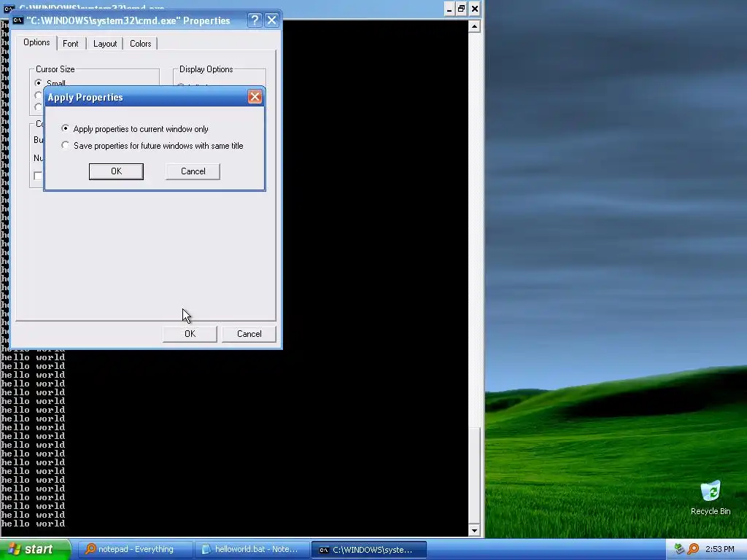Click cmd icon in Properties title bar
Viewport: 747px width, 560px height.
[18, 20]
